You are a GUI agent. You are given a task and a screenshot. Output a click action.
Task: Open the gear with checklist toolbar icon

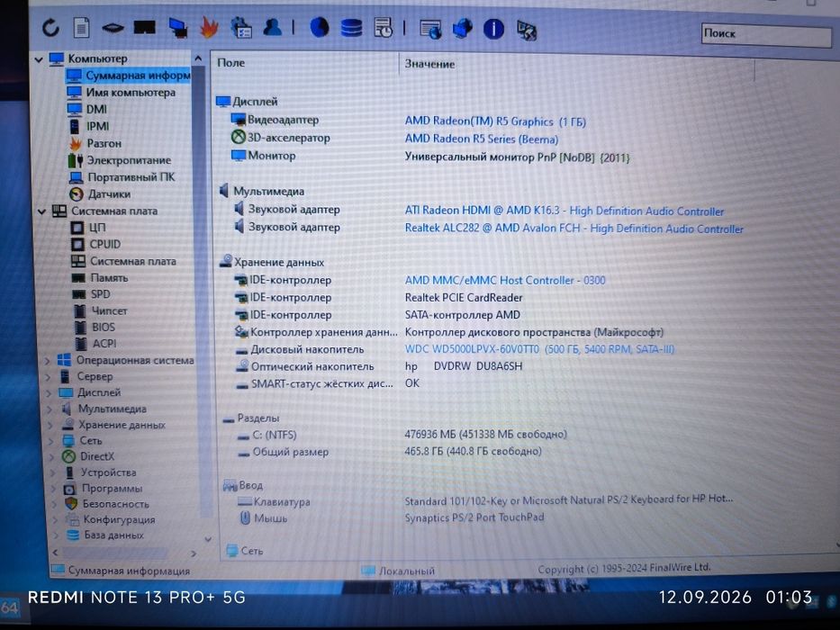(x=241, y=27)
